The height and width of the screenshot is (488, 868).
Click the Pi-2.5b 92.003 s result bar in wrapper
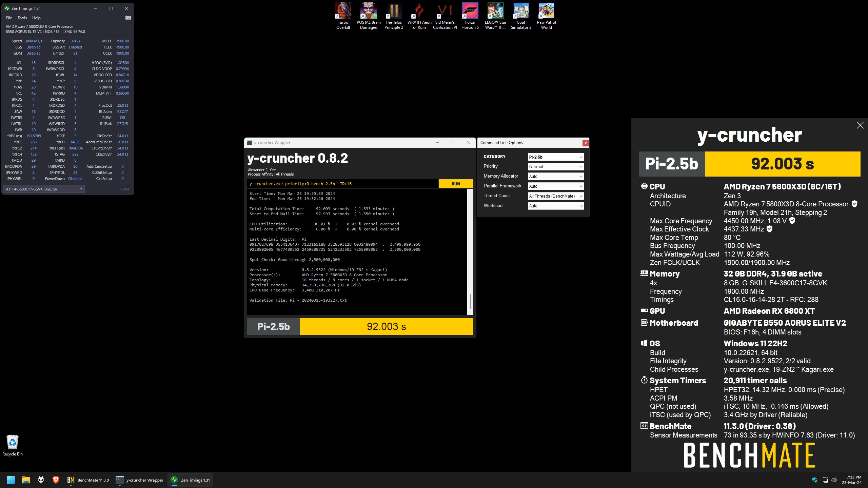coord(360,326)
